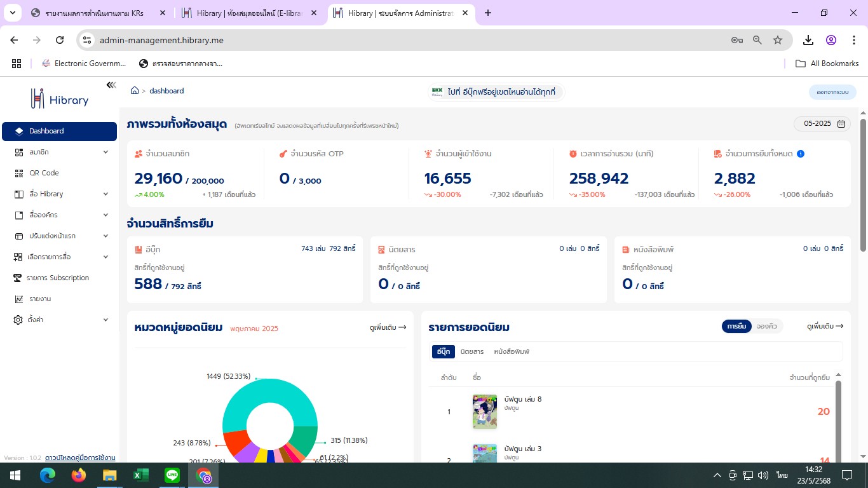Select the การยืม toggle option
The height and width of the screenshot is (488, 868).
pyautogui.click(x=736, y=326)
